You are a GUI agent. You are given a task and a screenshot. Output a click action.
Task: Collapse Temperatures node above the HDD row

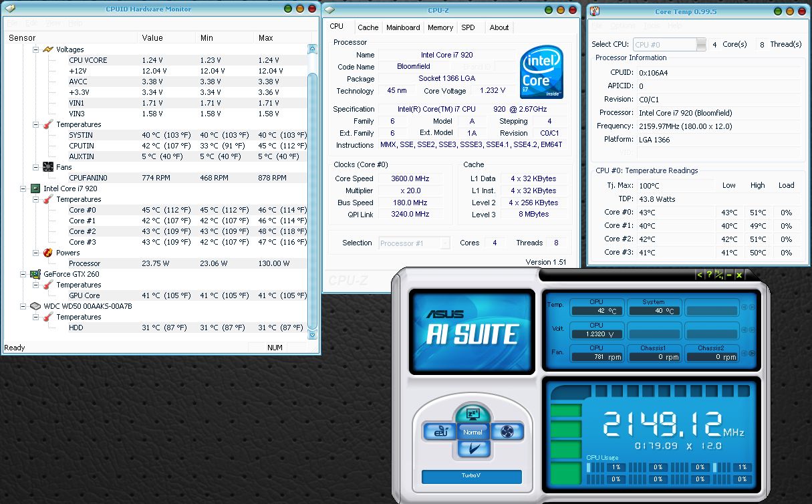pyautogui.click(x=35, y=317)
